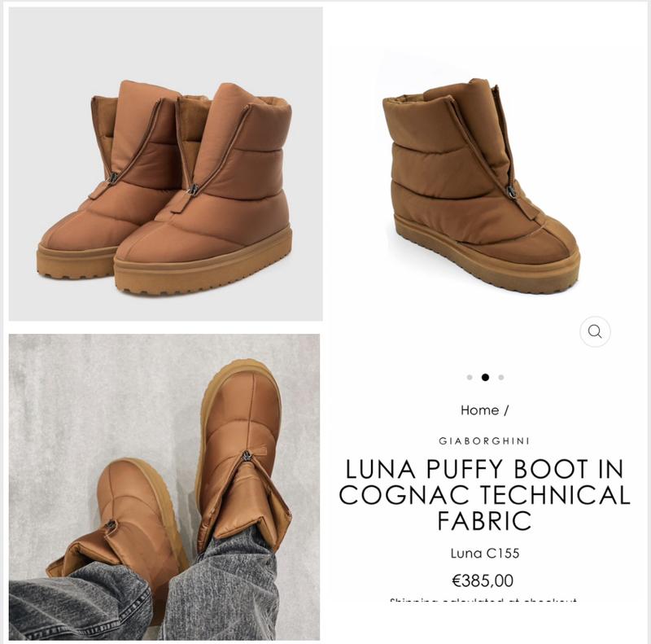Click the grey background of pair photo
Image resolution: width=651 pixels, height=644 pixels.
pyautogui.click(x=166, y=42)
